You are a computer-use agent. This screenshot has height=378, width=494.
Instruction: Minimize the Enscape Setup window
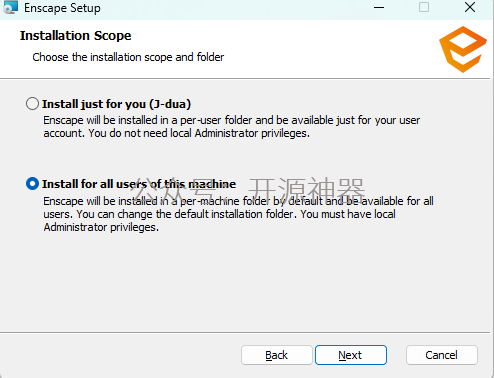pyautogui.click(x=379, y=7)
